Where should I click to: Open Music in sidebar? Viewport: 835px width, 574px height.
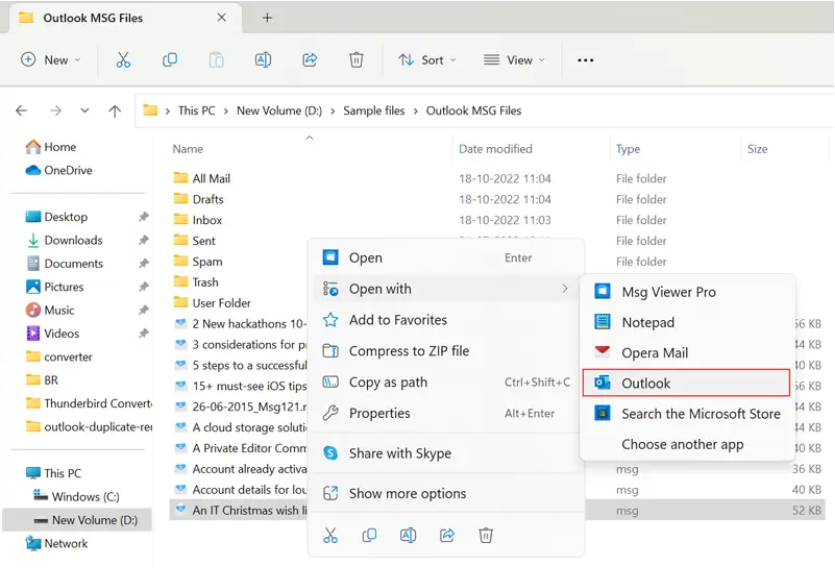[50, 310]
